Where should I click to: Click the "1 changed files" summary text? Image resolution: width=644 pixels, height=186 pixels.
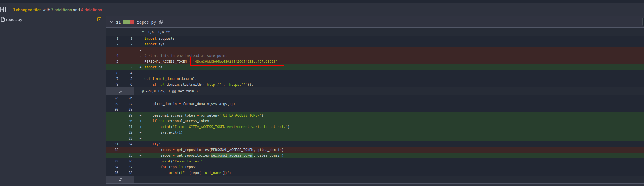pyautogui.click(x=27, y=10)
